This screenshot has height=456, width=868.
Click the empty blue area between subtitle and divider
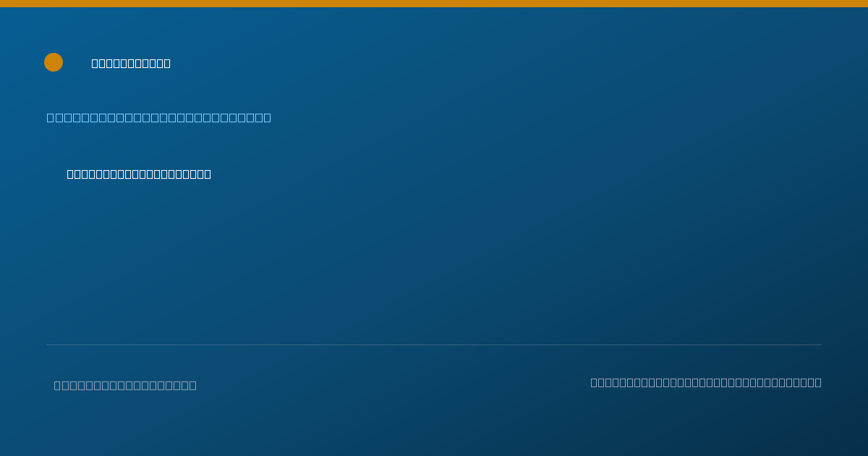click(434, 261)
